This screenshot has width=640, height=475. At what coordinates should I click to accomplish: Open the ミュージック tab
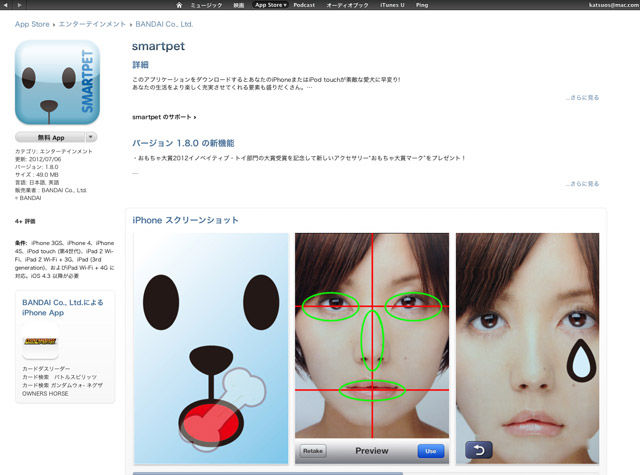coord(207,5)
